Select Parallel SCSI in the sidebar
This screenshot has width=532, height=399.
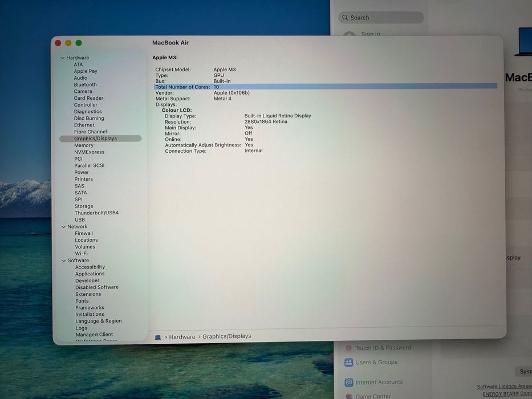tap(89, 165)
